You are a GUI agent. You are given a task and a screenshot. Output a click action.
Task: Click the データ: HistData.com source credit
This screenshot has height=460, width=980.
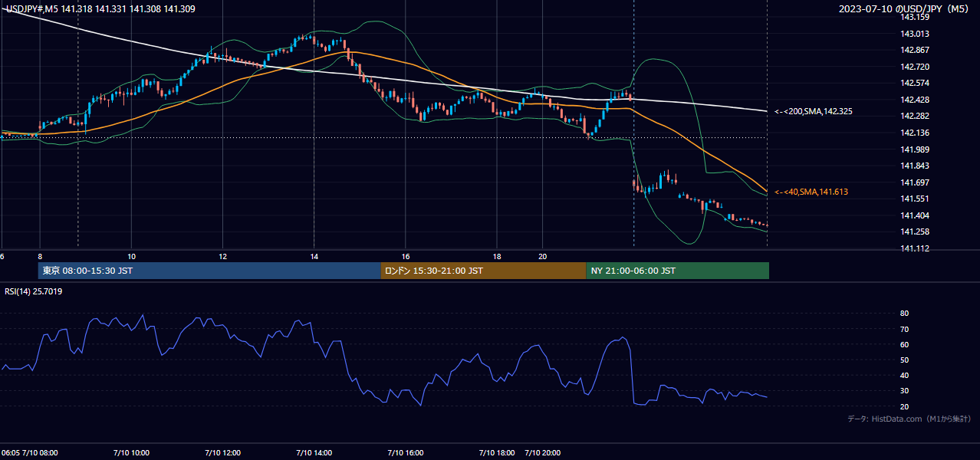point(909,419)
